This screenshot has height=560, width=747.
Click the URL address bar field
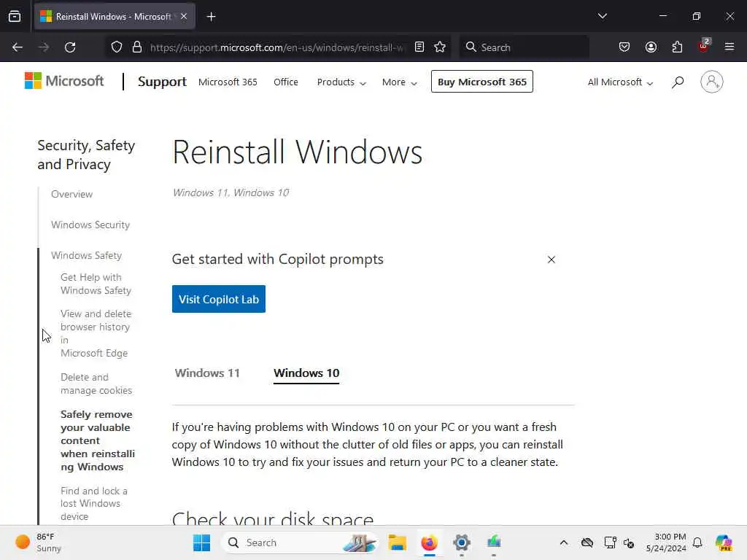(x=276, y=47)
